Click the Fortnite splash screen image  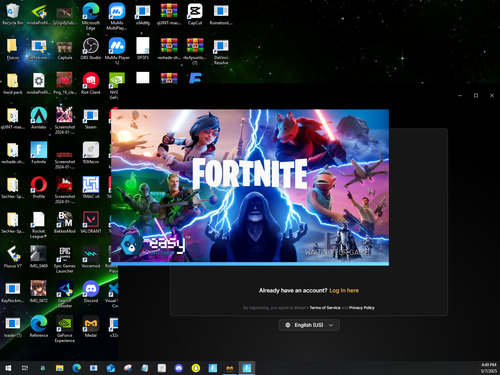click(250, 186)
